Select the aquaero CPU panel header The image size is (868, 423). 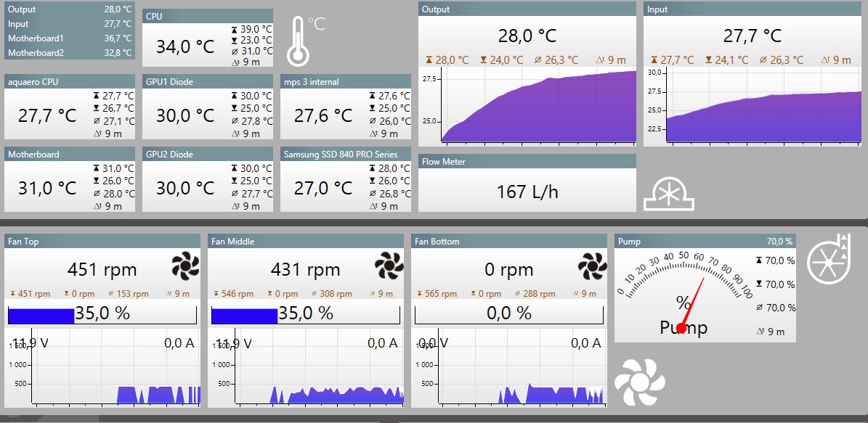(x=70, y=81)
